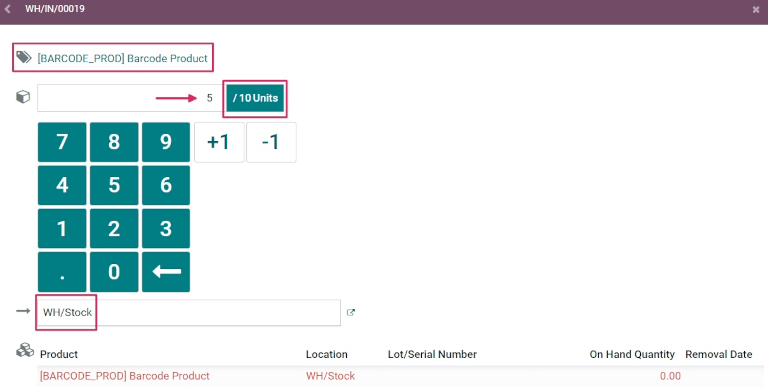Tap the decimal point key

coord(62,272)
